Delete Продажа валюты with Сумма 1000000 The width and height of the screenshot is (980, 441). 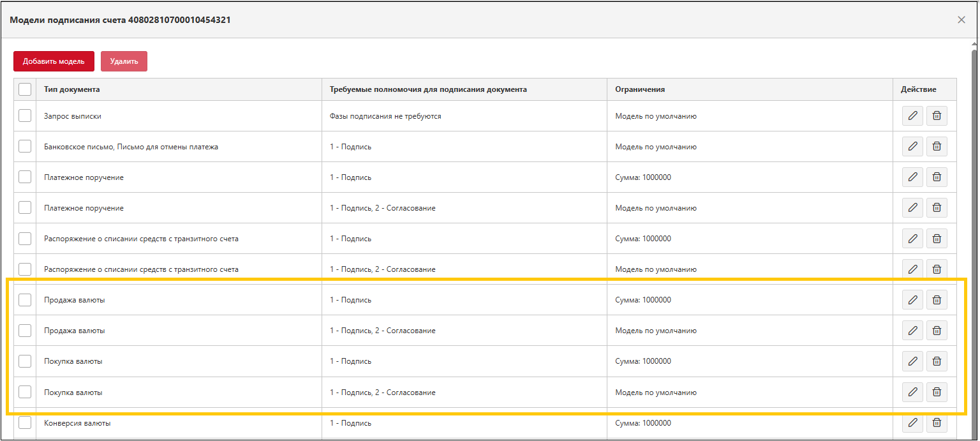tap(937, 299)
